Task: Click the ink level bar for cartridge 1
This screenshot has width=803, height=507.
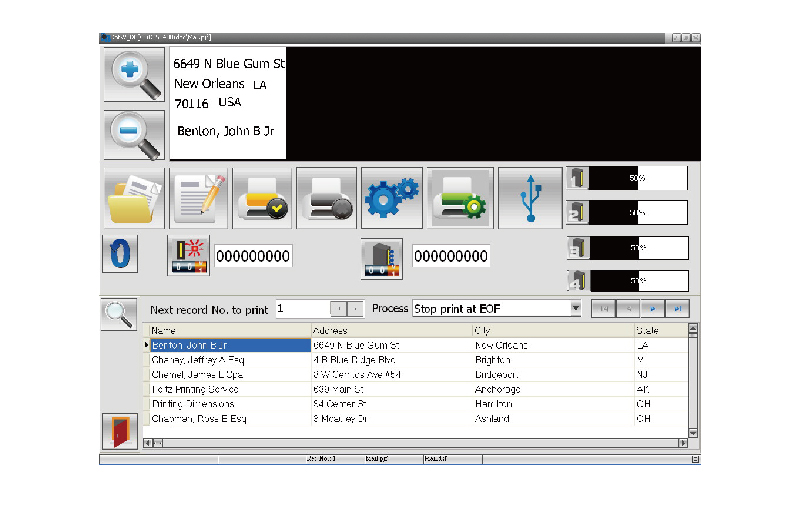Action: click(x=638, y=178)
